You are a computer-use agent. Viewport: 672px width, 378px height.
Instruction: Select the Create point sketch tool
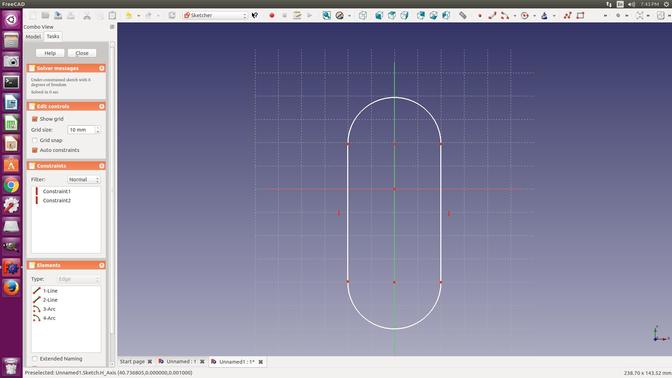[480, 15]
